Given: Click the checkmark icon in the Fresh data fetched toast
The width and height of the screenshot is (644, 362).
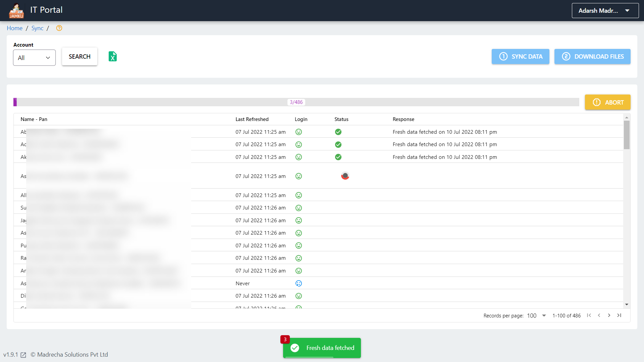Looking at the screenshot, I should (x=295, y=348).
